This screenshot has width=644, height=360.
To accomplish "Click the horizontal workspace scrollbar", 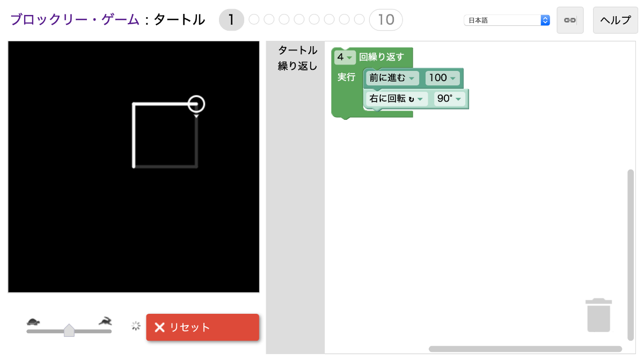I will [526, 347].
